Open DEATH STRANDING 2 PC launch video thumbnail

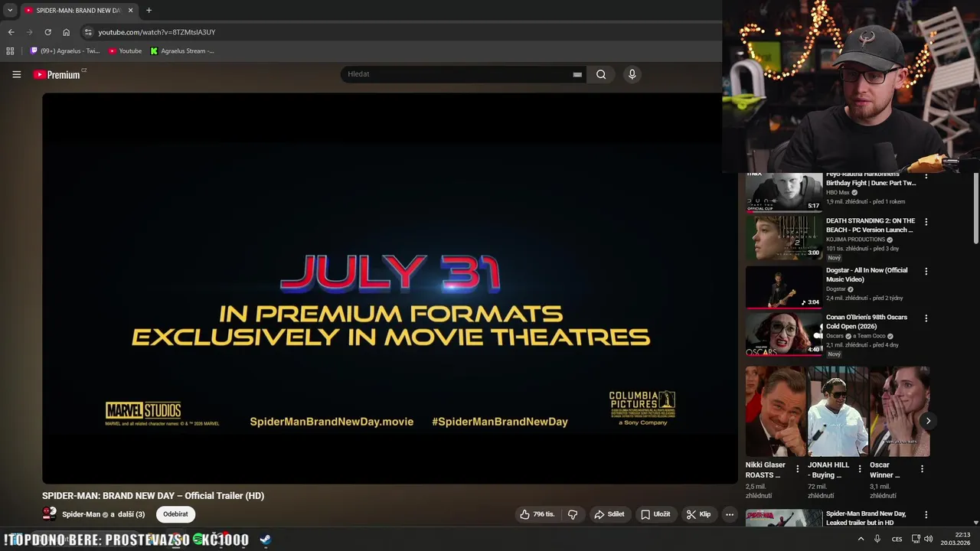[x=784, y=238]
